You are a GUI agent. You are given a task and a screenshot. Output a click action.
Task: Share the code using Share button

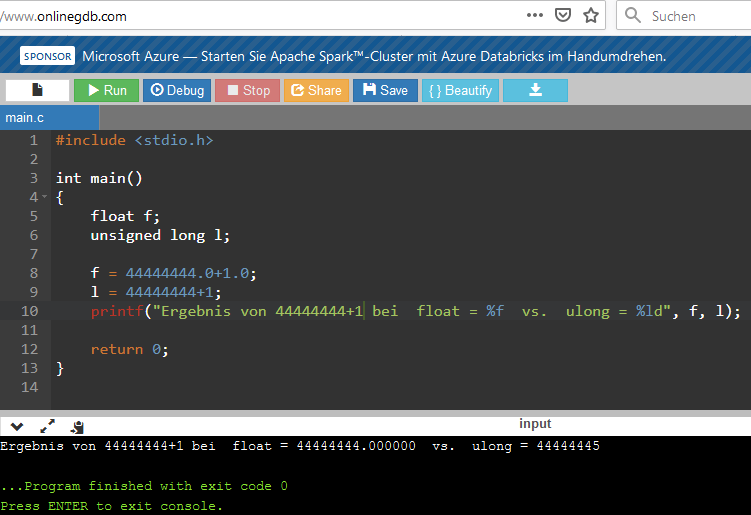point(316,90)
